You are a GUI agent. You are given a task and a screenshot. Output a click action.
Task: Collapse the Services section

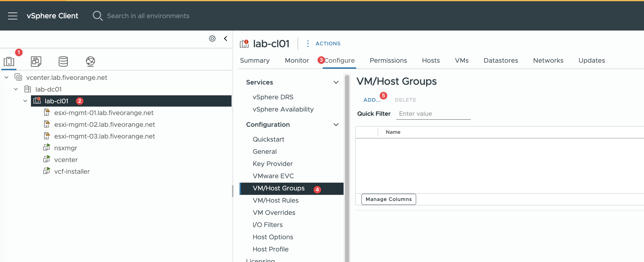[336, 82]
